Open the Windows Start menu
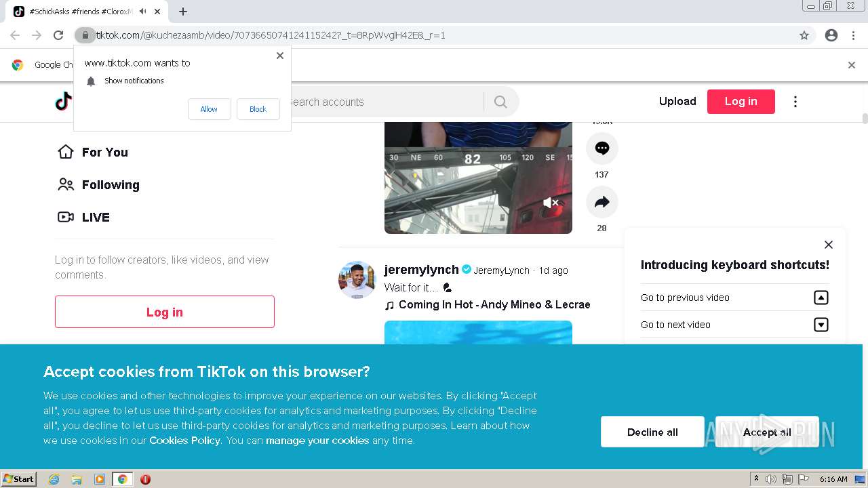Screen dimensions: 868x488 [x=19, y=479]
